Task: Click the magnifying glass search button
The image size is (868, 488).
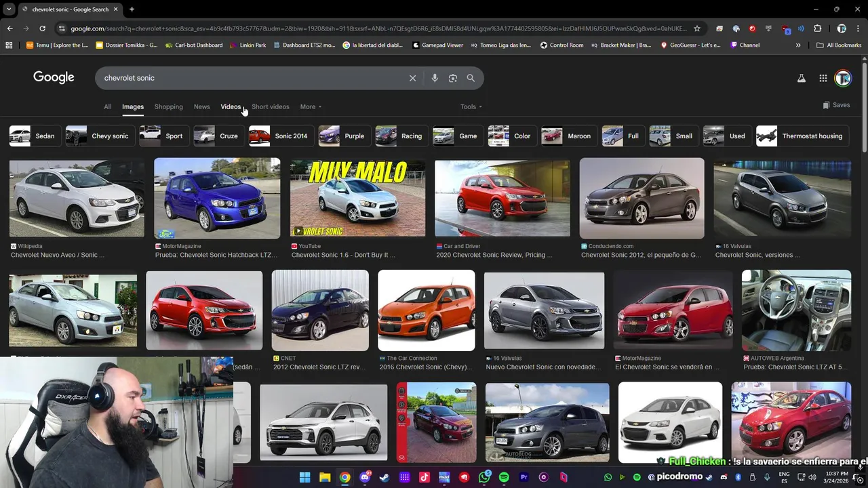Action: [x=471, y=78]
